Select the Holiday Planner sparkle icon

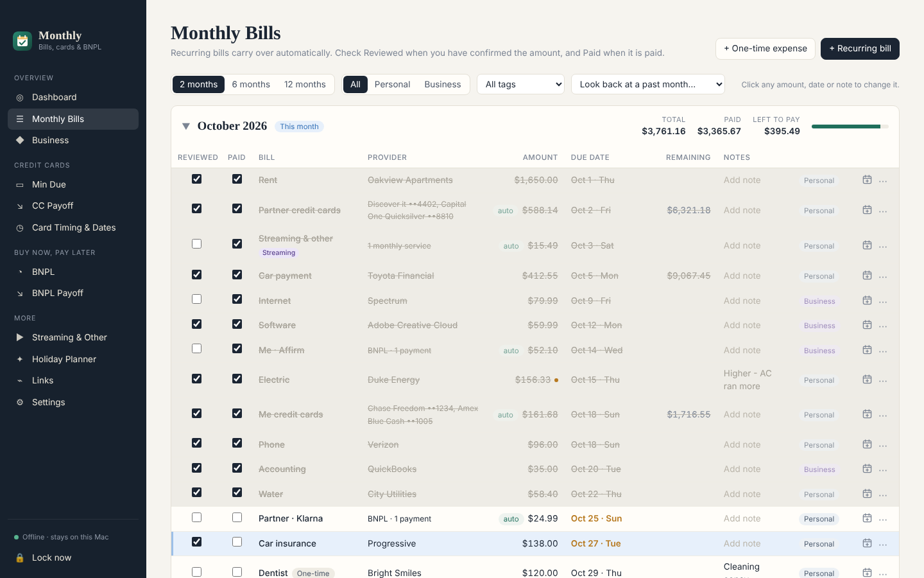20,360
